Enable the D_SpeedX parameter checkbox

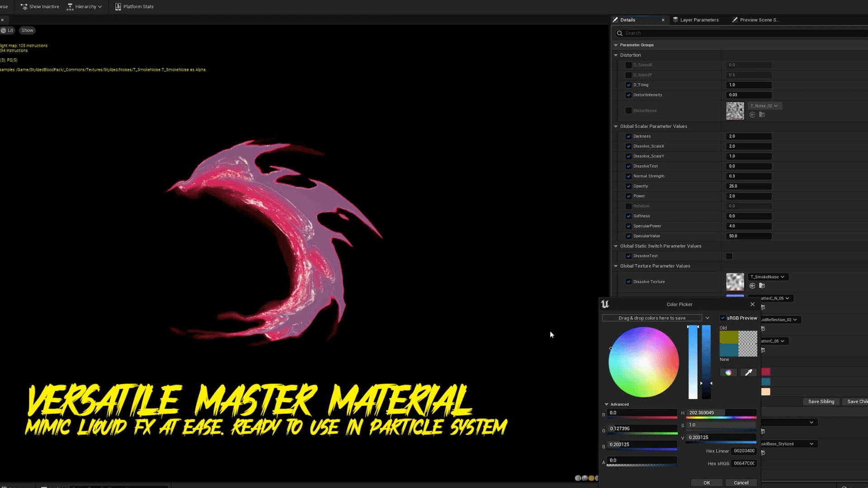[x=628, y=65]
